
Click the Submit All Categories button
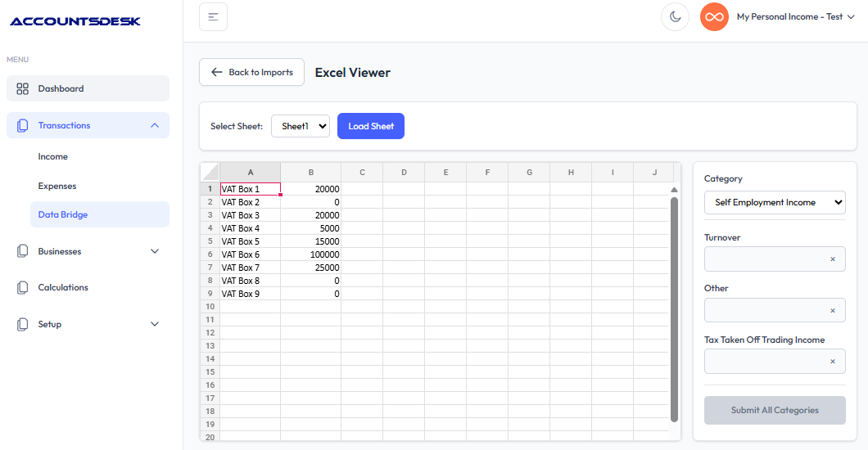[x=775, y=410]
